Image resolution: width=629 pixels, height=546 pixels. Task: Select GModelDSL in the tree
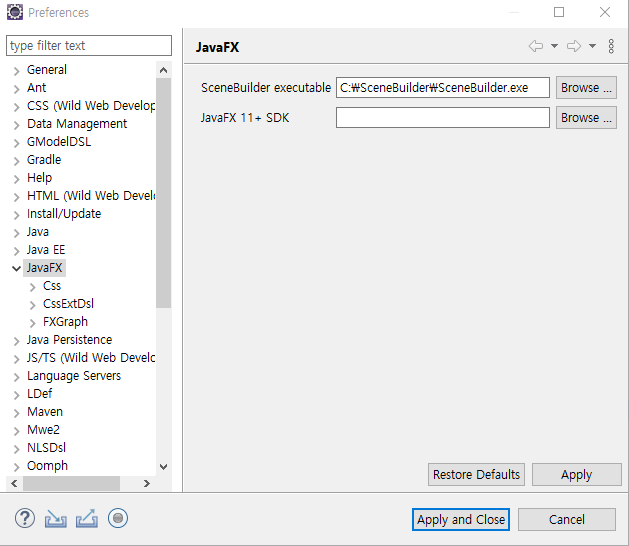(x=59, y=142)
